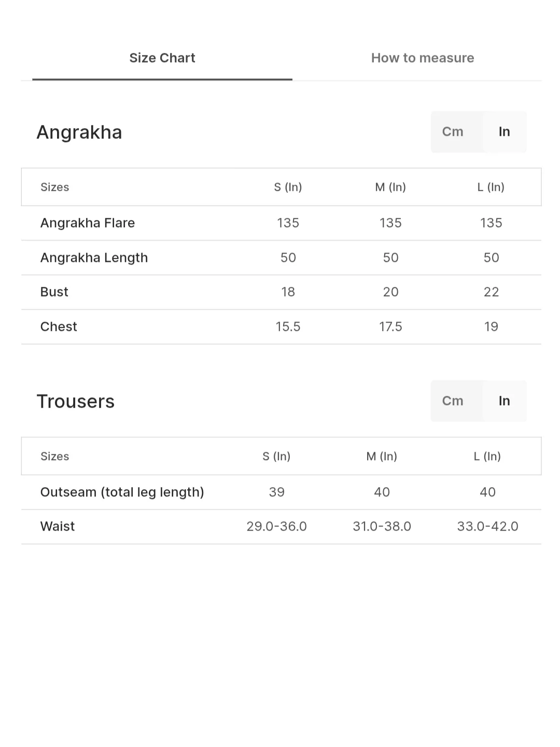Screen dimensions: 560x747
Task: Select Outseam (total leg length) row
Action: (x=122, y=492)
